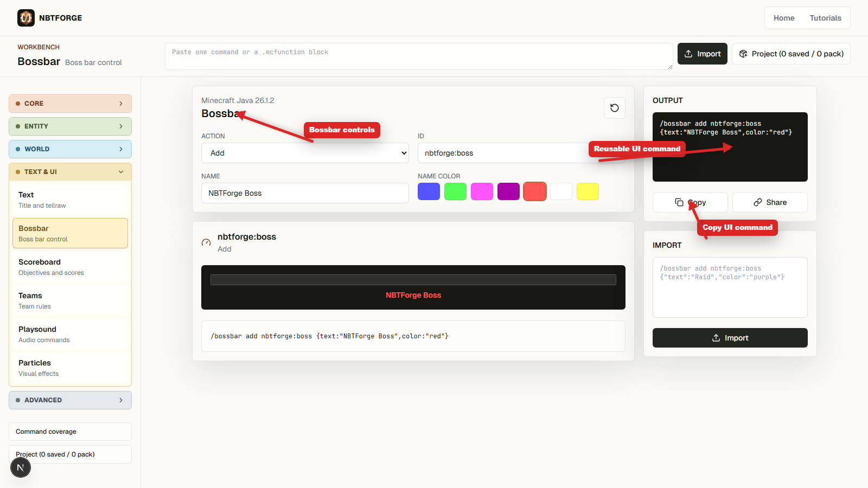Click the round N badge at bottom left
868x488 pixels.
pyautogui.click(x=21, y=467)
